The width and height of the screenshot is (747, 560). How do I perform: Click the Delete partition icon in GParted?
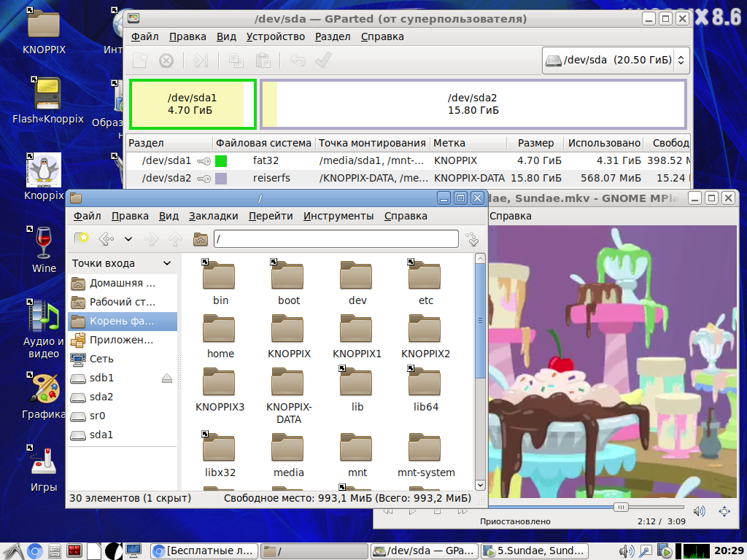pos(166,61)
